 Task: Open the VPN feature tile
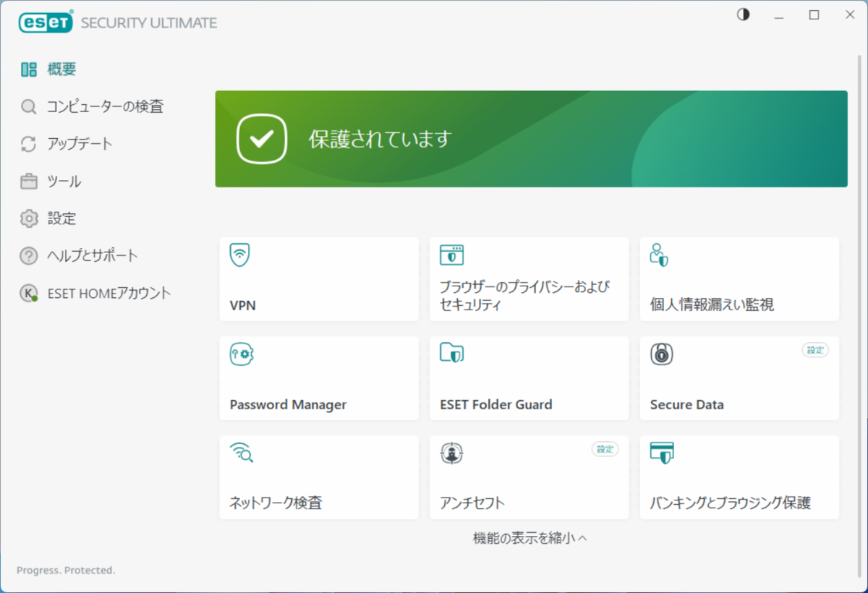(x=319, y=279)
